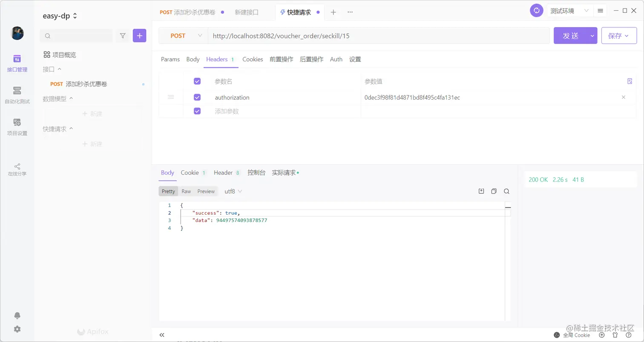Open the 控制台 console tab
This screenshot has height=342, width=644.
(x=256, y=172)
